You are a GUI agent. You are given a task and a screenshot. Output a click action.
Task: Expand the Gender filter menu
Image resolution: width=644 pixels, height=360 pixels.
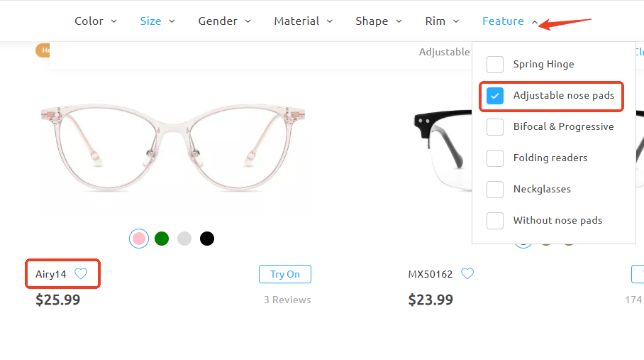[224, 21]
